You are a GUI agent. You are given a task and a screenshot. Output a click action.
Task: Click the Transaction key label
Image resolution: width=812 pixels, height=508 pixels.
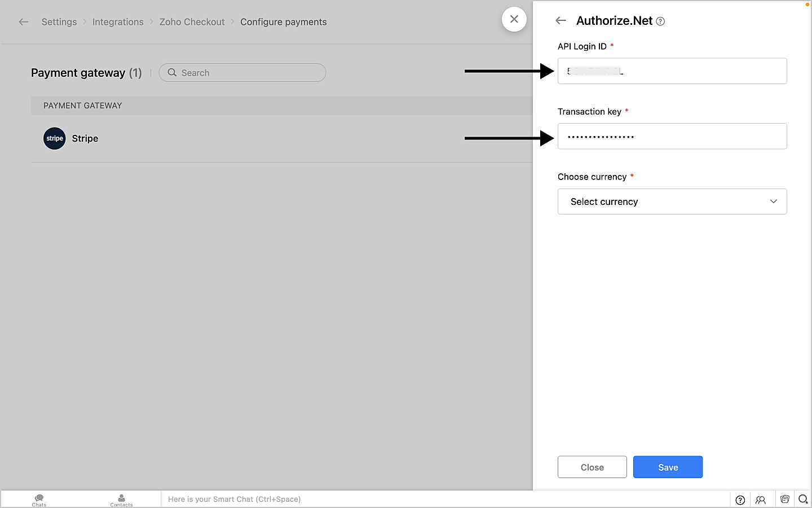click(x=589, y=112)
